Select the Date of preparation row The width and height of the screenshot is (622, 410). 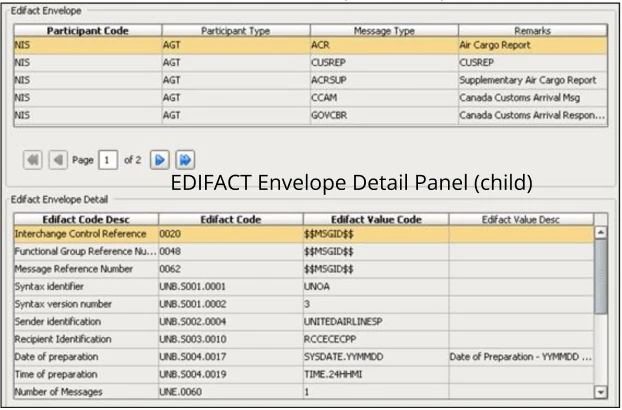304,357
